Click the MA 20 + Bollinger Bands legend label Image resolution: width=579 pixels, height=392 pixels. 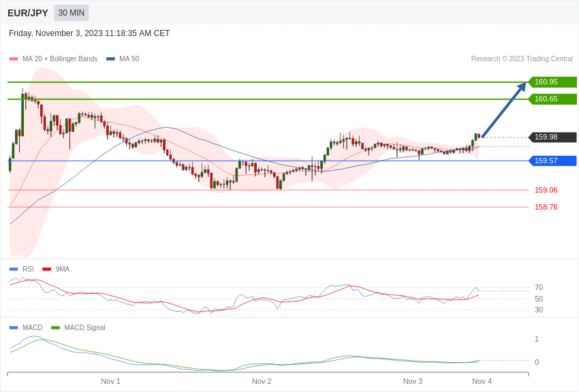tap(60, 59)
